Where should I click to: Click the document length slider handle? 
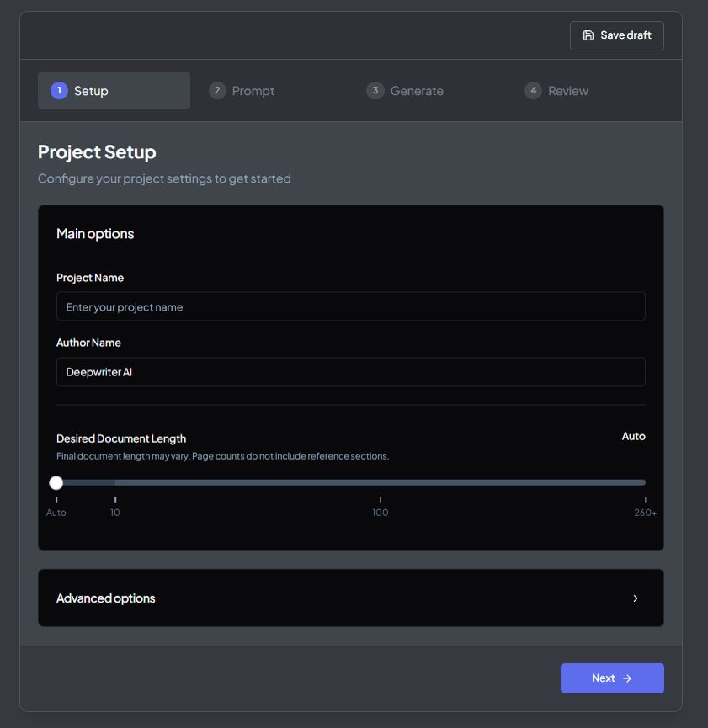56,482
